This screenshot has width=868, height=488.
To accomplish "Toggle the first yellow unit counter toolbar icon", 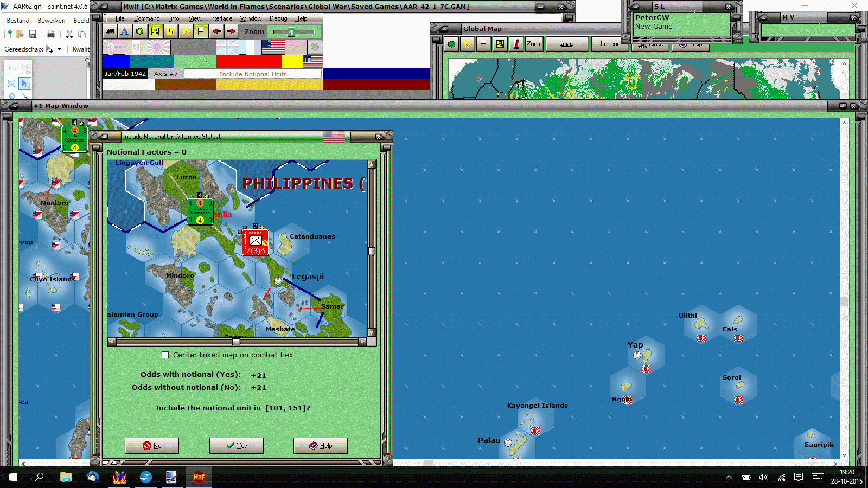I will pyautogui.click(x=155, y=31).
